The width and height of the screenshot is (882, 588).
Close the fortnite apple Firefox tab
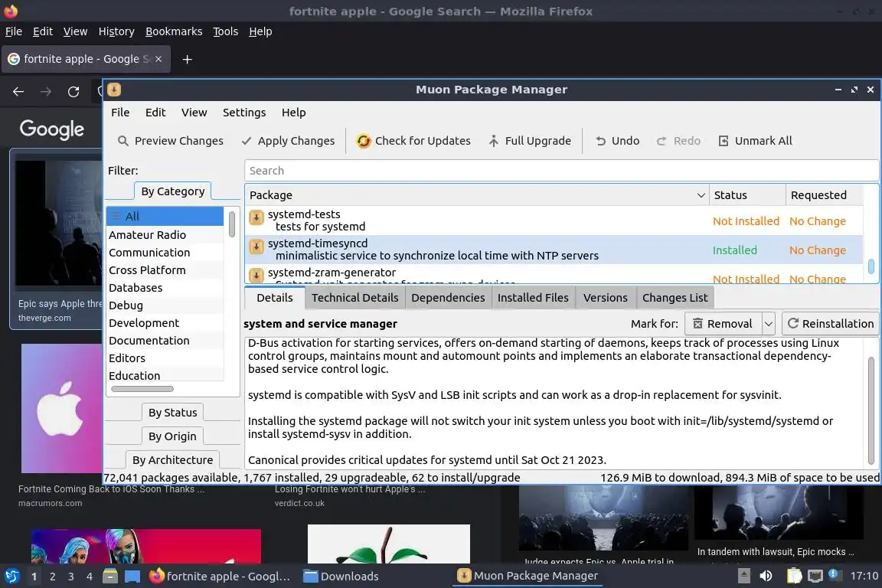tap(158, 59)
